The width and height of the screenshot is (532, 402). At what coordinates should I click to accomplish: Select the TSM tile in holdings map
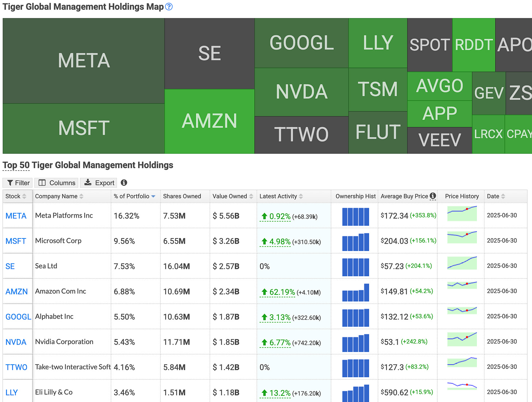pos(378,90)
